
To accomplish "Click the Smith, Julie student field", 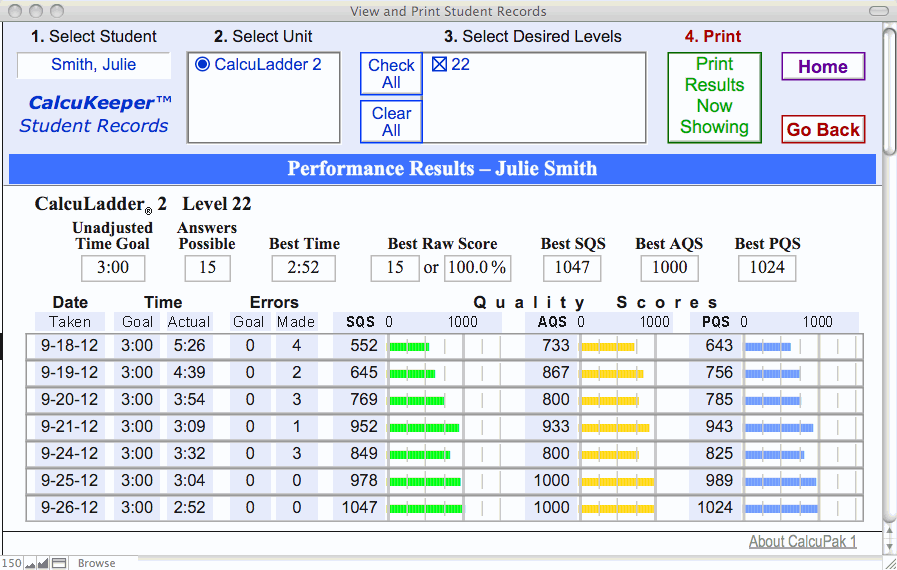I will [94, 65].
